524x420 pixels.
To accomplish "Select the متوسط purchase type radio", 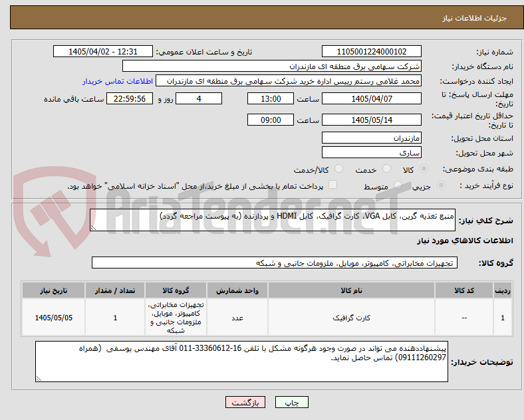I will (x=398, y=185).
